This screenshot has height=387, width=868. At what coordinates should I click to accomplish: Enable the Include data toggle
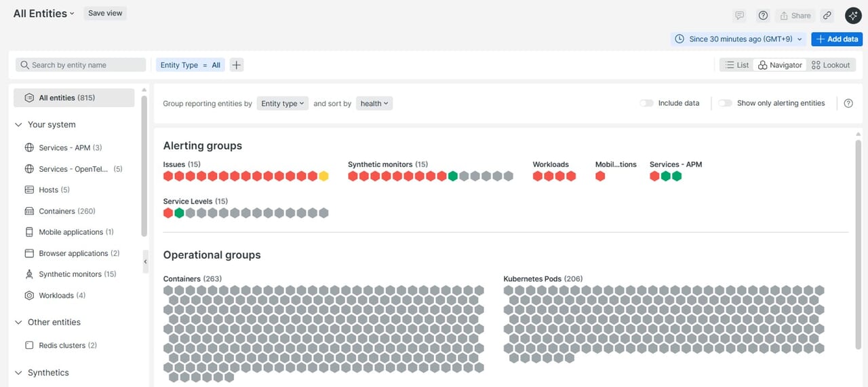647,103
